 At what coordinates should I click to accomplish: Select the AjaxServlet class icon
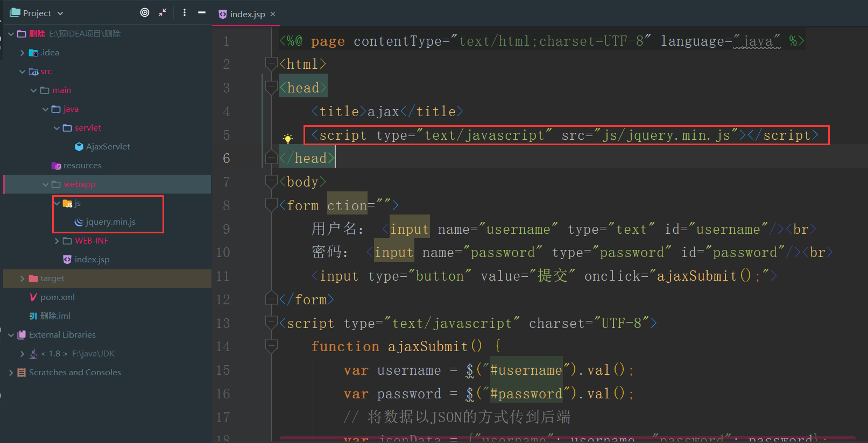click(x=79, y=147)
